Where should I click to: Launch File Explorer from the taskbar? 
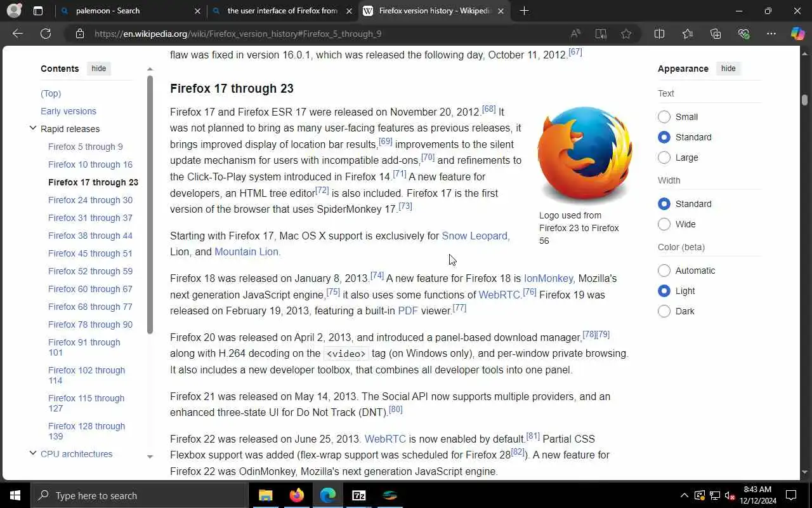[x=266, y=495]
